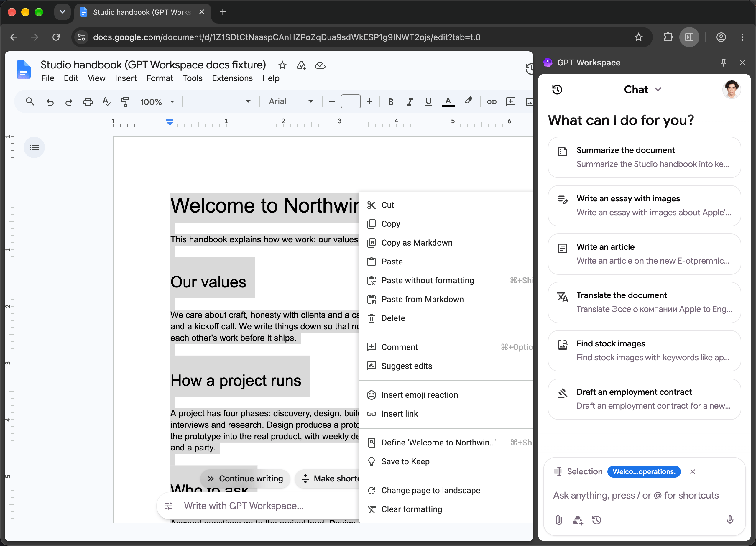This screenshot has height=546, width=756.
Task: Star the Studio handbook document
Action: tap(282, 65)
